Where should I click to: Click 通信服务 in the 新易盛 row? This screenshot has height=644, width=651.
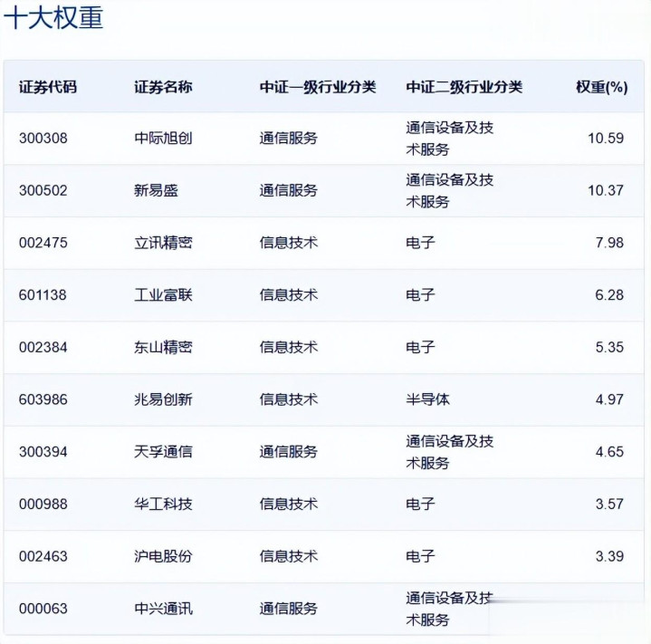click(289, 190)
